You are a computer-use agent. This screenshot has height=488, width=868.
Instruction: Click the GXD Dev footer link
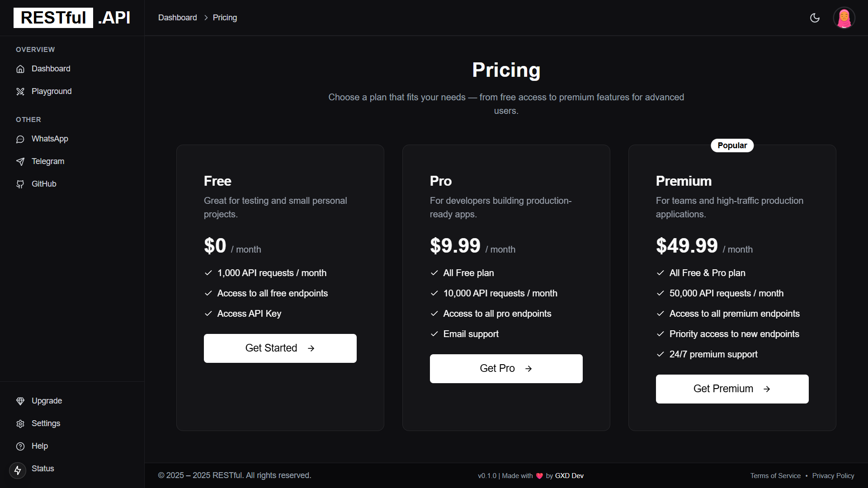[x=569, y=476]
